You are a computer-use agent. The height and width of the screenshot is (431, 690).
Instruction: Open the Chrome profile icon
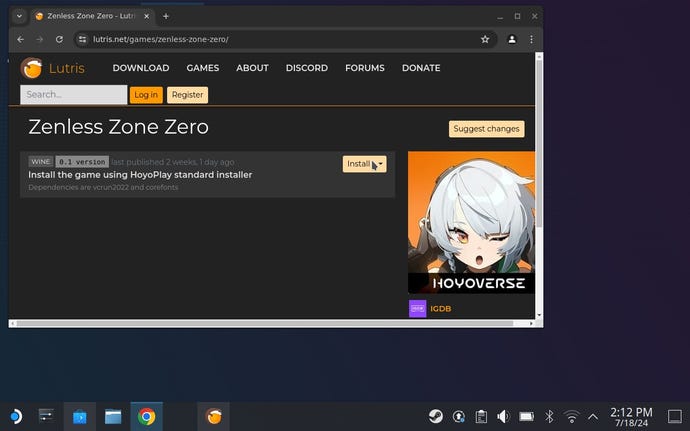point(512,39)
